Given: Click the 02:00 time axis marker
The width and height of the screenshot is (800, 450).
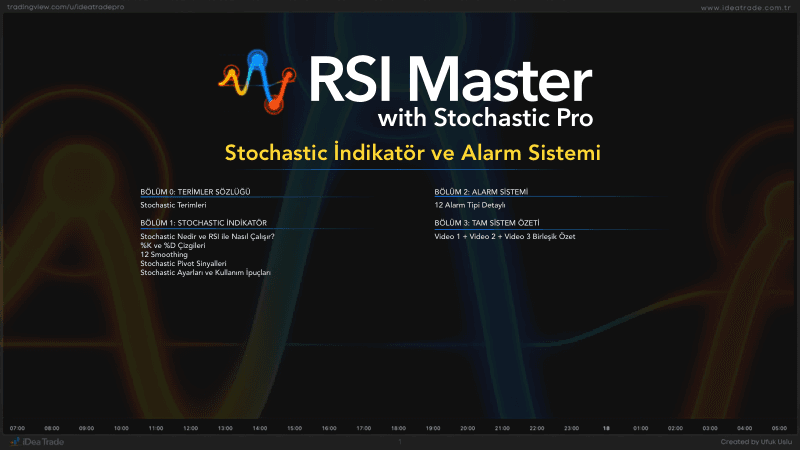Looking at the screenshot, I should [x=676, y=428].
